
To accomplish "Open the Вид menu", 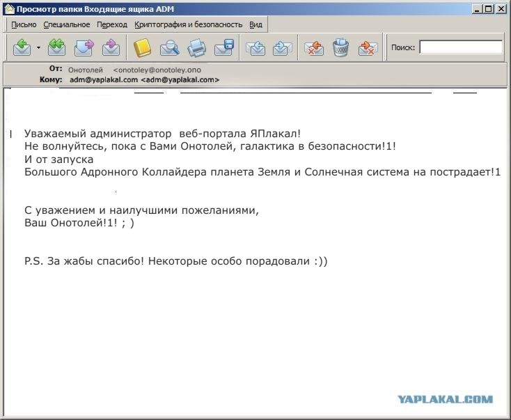I will [x=255, y=24].
